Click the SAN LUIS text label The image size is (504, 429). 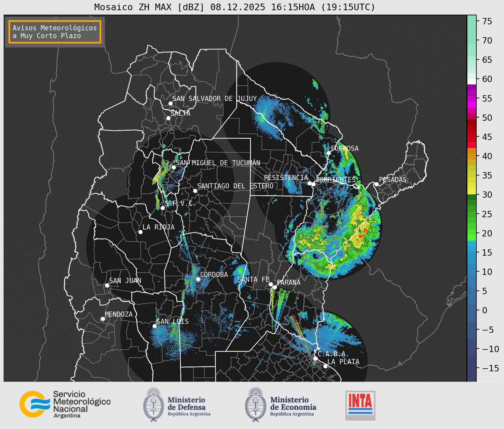(x=173, y=321)
